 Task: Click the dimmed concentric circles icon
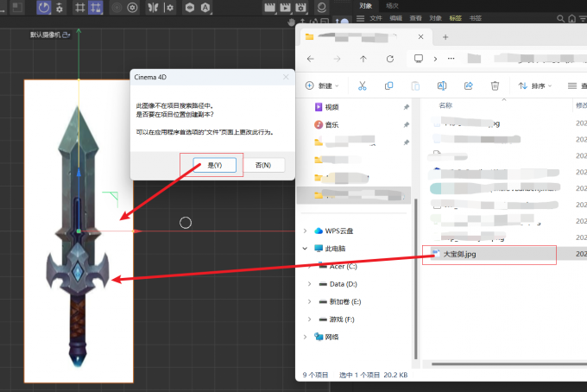pyautogui.click(x=117, y=8)
